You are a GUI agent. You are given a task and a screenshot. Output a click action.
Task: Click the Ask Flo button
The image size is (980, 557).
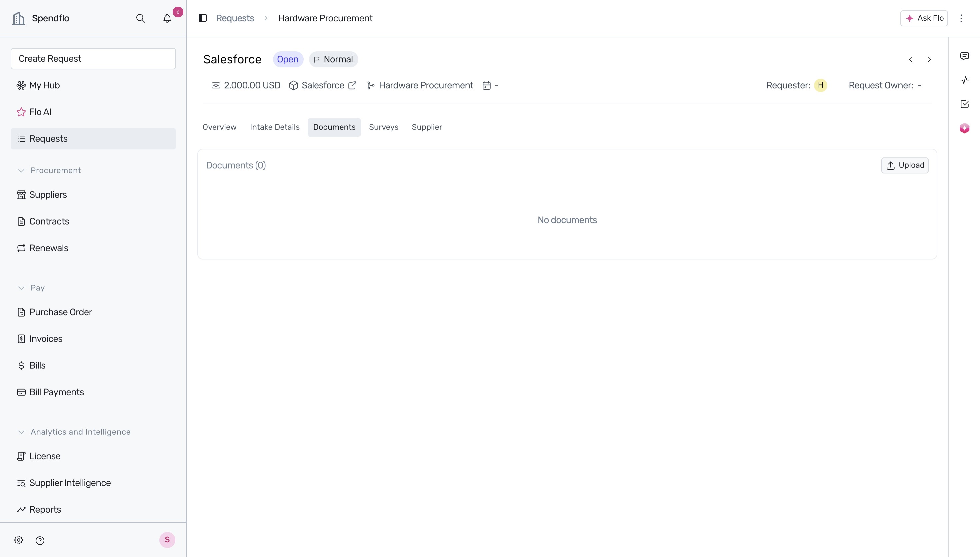[x=924, y=18]
